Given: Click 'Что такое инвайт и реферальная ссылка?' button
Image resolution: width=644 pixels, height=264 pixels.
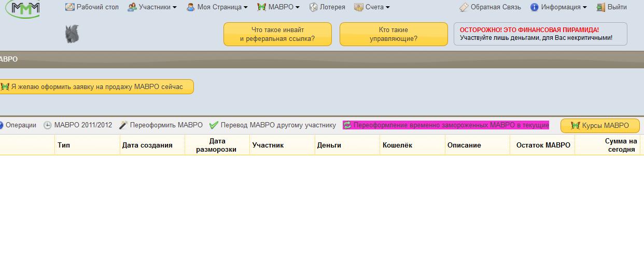Looking at the screenshot, I should (277, 34).
